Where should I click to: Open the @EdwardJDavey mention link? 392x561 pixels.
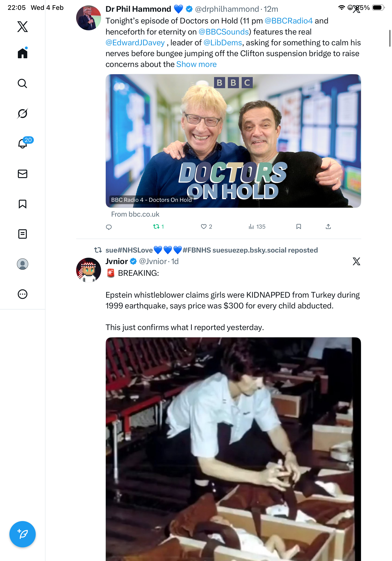(135, 43)
